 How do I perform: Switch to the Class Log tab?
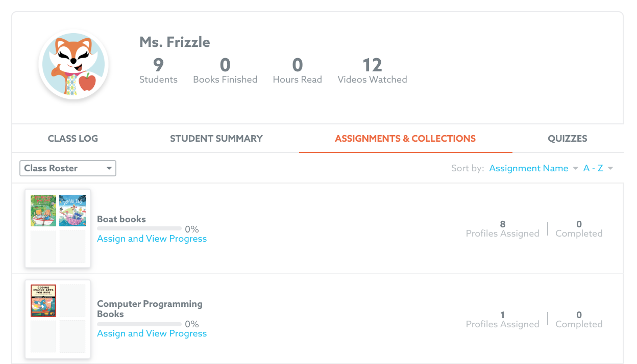click(73, 139)
